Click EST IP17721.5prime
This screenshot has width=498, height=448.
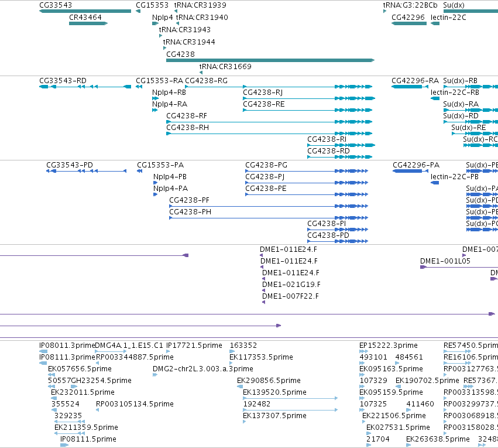(x=168, y=351)
